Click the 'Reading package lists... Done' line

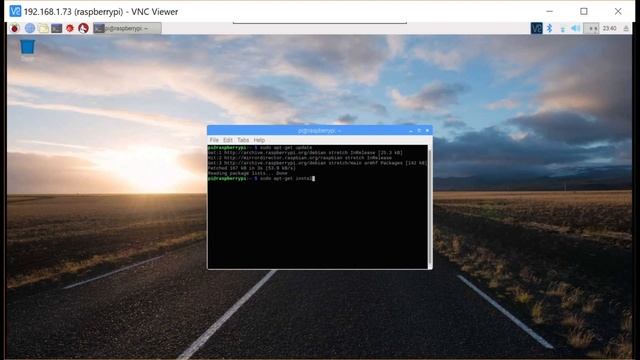[247, 173]
